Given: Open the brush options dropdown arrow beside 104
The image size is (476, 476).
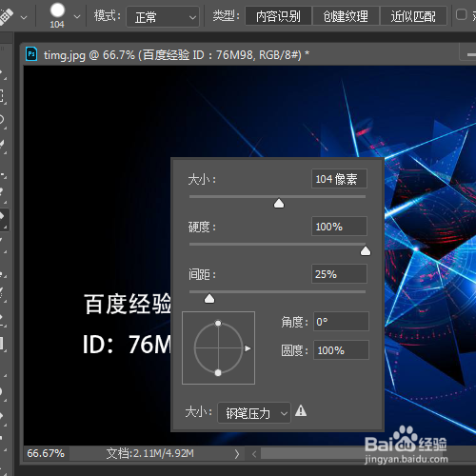Looking at the screenshot, I should (77, 16).
